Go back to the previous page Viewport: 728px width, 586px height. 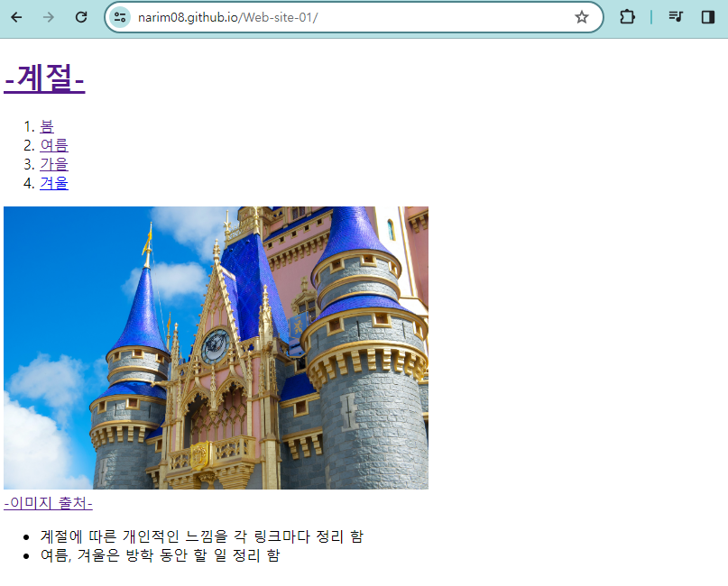point(16,17)
